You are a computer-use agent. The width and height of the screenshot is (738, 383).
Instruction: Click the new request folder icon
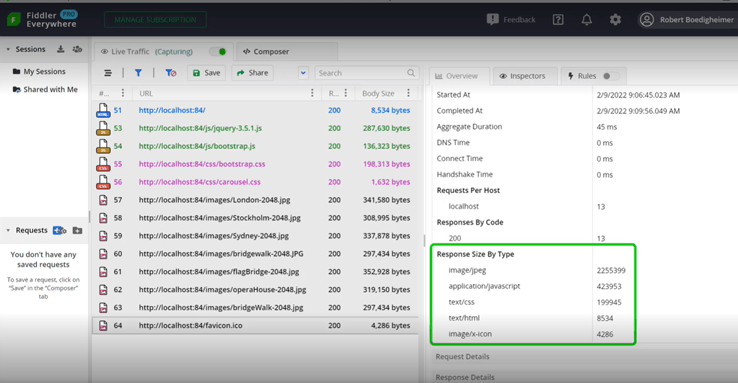78,230
